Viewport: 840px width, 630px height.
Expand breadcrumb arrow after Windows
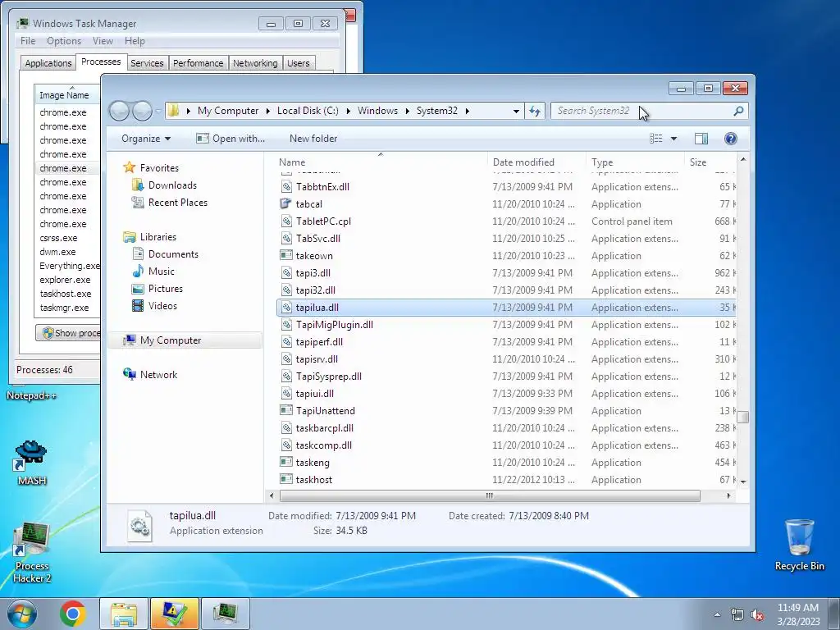[x=408, y=111]
